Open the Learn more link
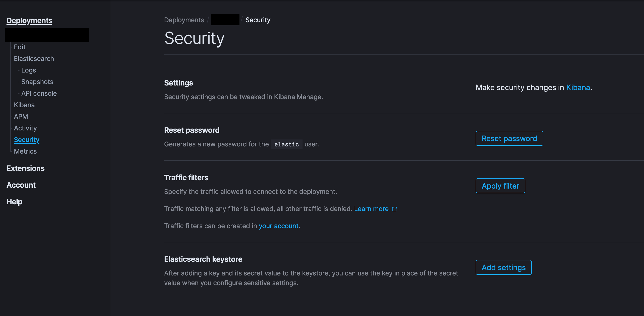 click(x=371, y=209)
